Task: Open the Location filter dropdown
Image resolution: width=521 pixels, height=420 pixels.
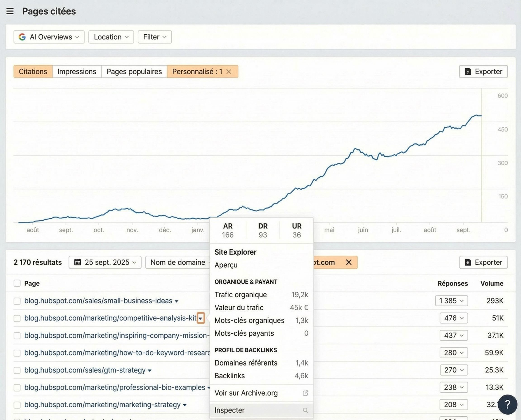Action: 111,37
